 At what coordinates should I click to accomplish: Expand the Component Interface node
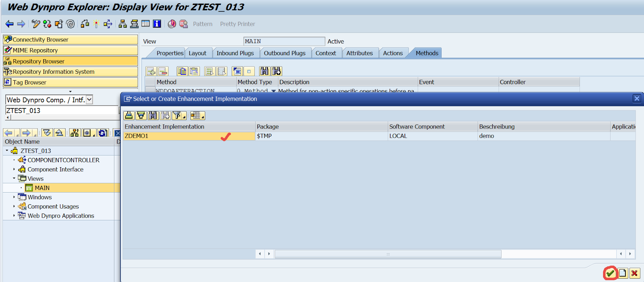pos(14,169)
